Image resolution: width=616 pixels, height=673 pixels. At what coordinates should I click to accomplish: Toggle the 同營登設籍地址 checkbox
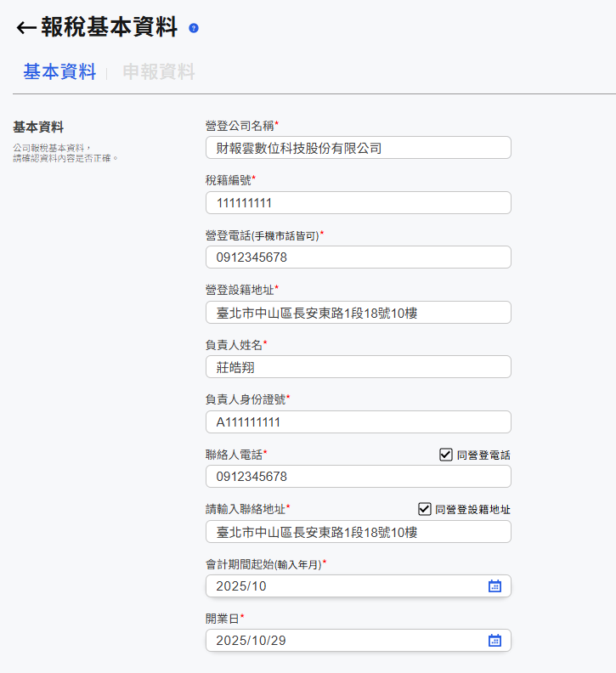[x=425, y=509]
